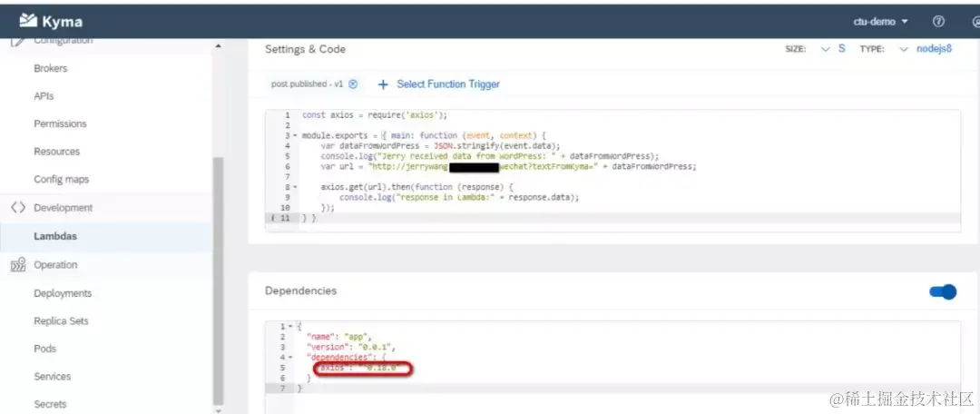
Task: Click the "version": "0.0.1" line
Action: (351, 347)
